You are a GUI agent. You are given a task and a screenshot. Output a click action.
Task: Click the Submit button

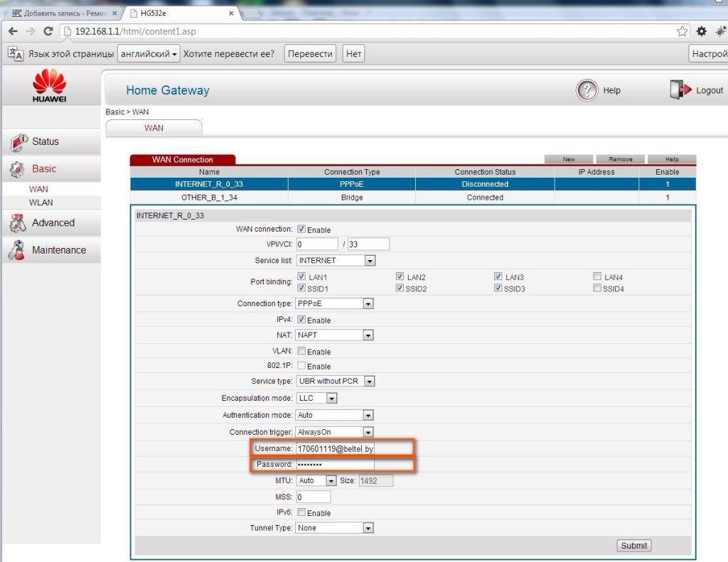[633, 546]
